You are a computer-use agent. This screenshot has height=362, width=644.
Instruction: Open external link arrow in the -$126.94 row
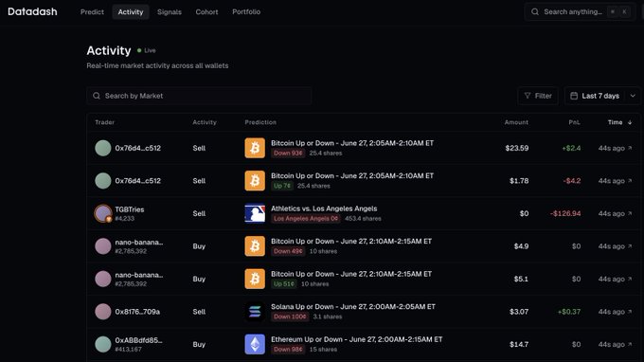tap(630, 213)
